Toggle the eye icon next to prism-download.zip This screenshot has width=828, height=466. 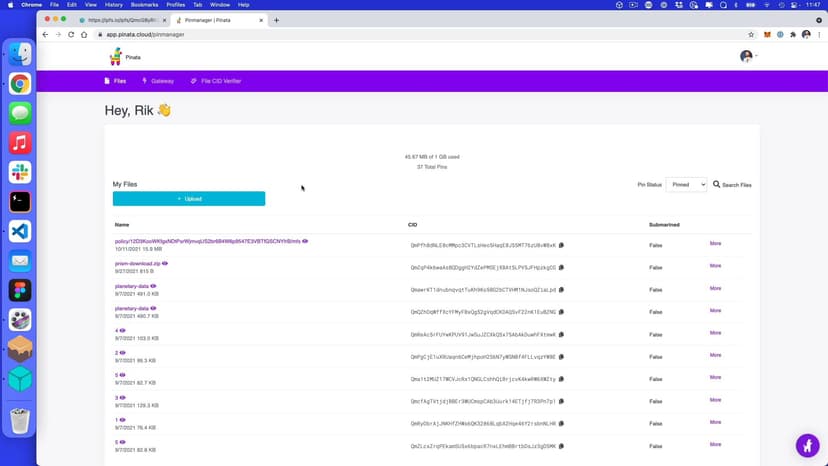click(x=165, y=263)
